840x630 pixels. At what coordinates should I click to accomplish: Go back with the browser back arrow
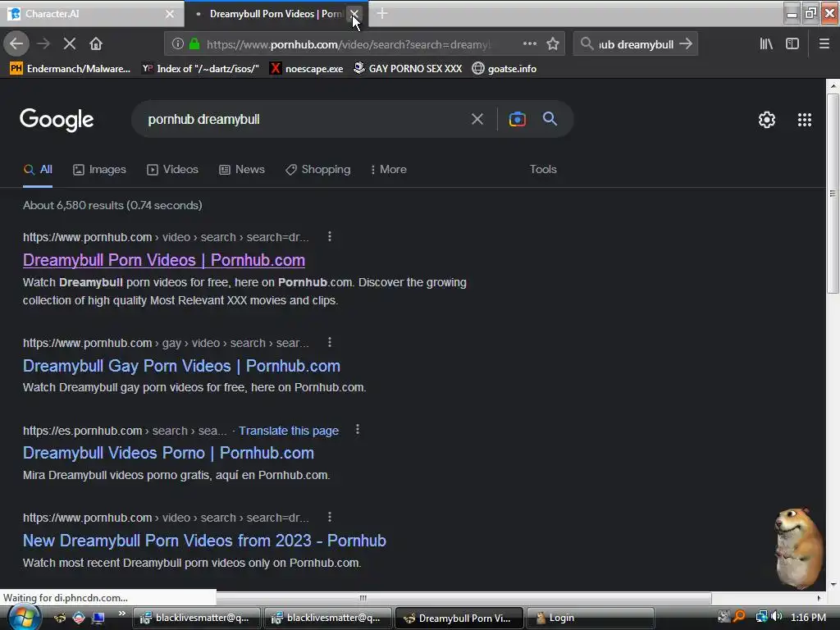point(16,43)
